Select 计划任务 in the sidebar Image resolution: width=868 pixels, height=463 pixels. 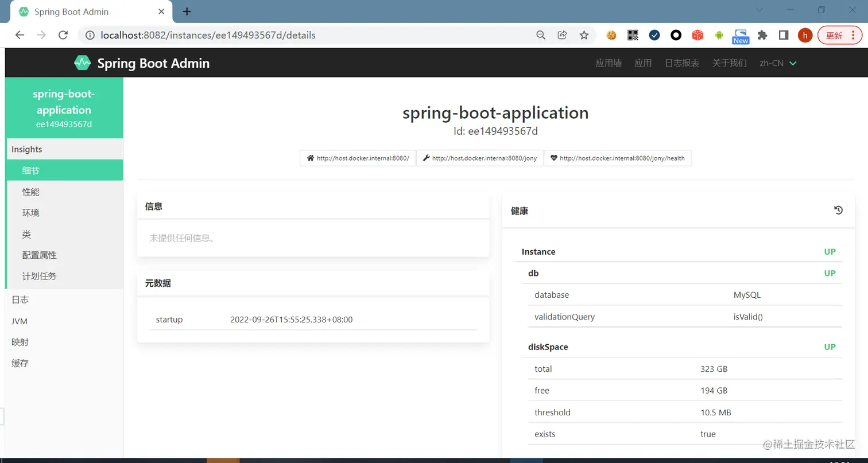[x=65, y=276]
